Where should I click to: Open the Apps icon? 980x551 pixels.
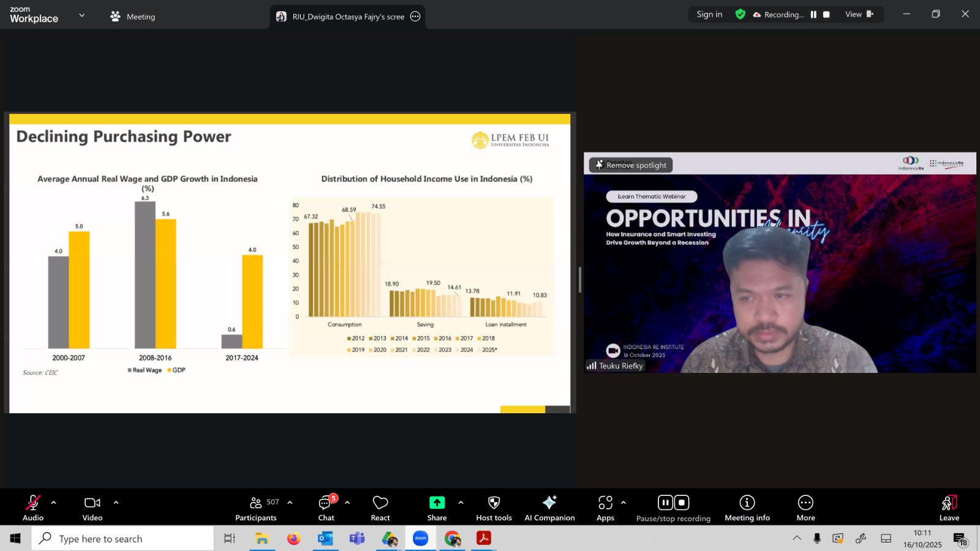[605, 508]
